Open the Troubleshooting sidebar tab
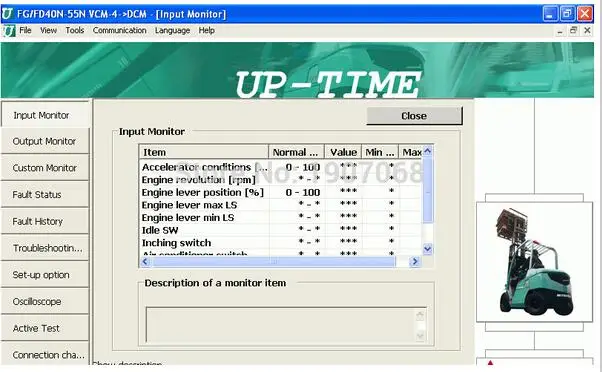 point(45,248)
